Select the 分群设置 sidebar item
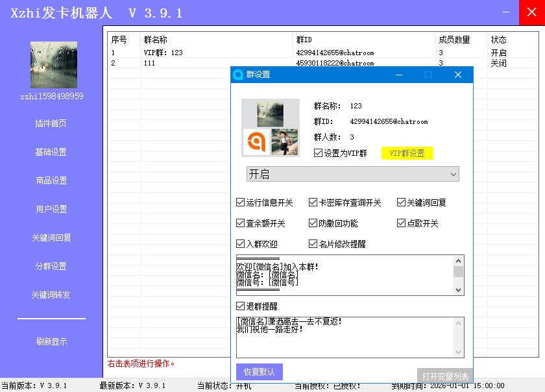Viewport: 545px width, 392px height. point(51,266)
